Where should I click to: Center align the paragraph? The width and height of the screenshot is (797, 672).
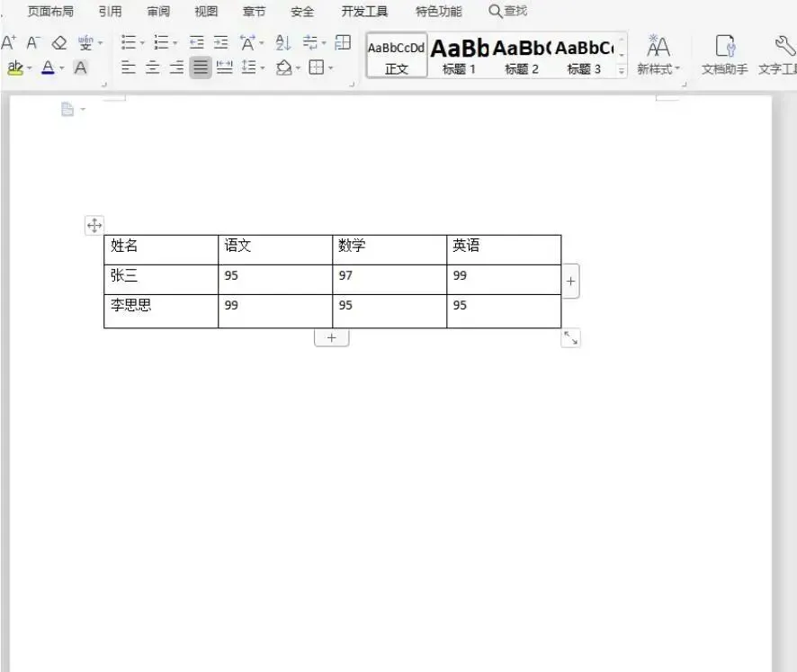pyautogui.click(x=153, y=67)
